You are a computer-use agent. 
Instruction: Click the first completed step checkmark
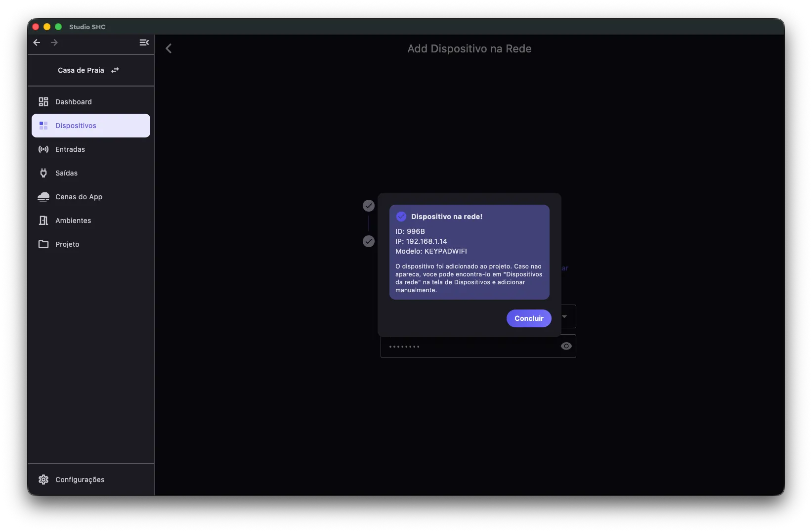[369, 206]
